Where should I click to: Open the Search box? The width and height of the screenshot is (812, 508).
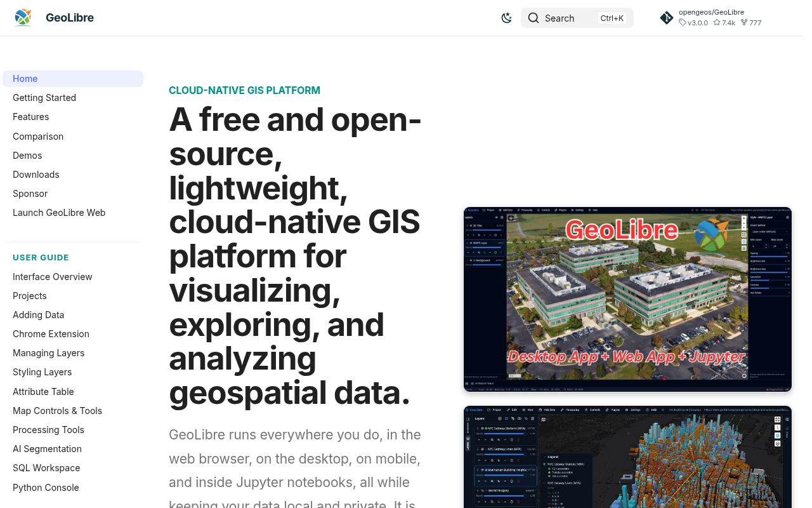pos(577,18)
